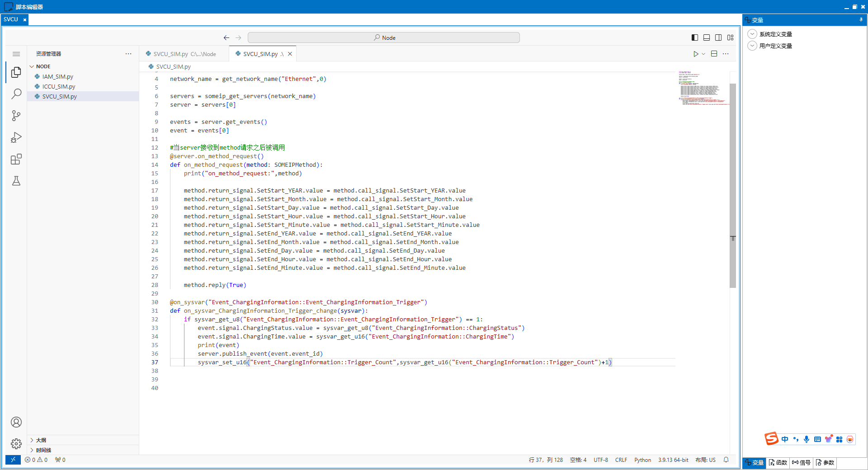
Task: Open the ports forwarded status indicator
Action: click(x=60, y=460)
